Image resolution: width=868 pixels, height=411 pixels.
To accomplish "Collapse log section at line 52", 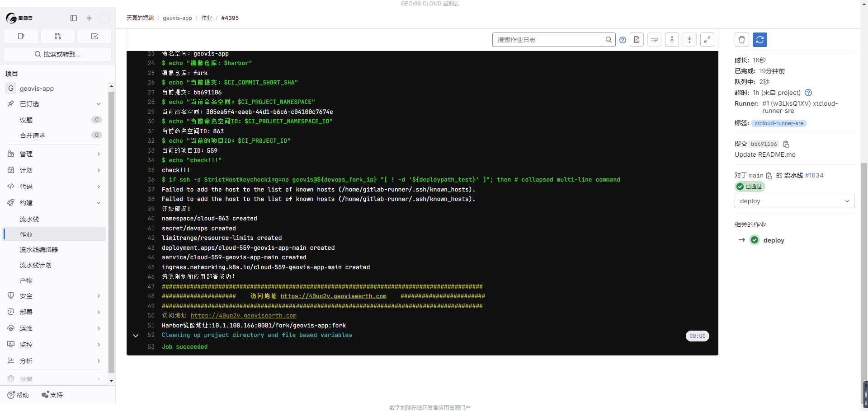I will pyautogui.click(x=135, y=336).
